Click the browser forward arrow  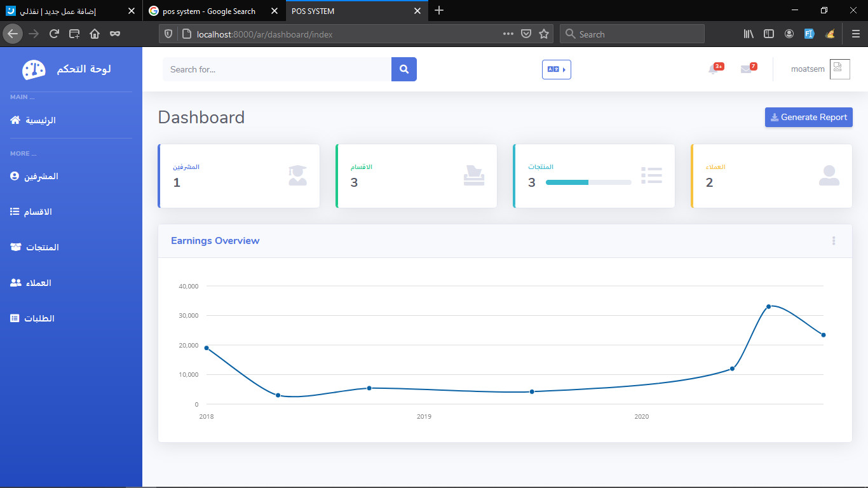pyautogui.click(x=34, y=34)
